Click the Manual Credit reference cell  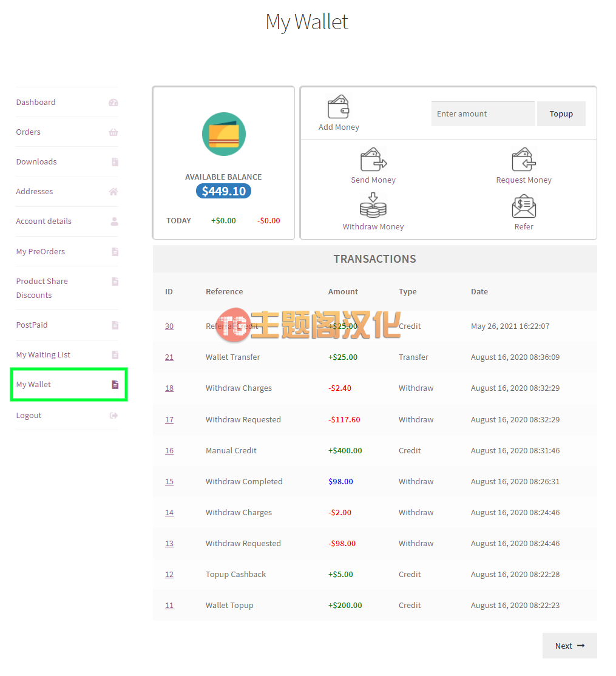(231, 450)
